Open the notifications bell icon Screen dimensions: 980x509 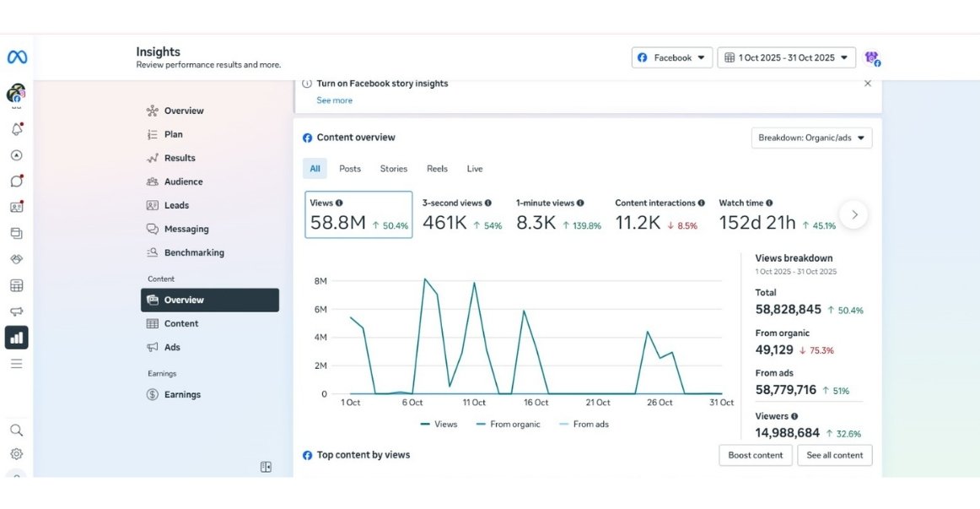[x=16, y=129]
